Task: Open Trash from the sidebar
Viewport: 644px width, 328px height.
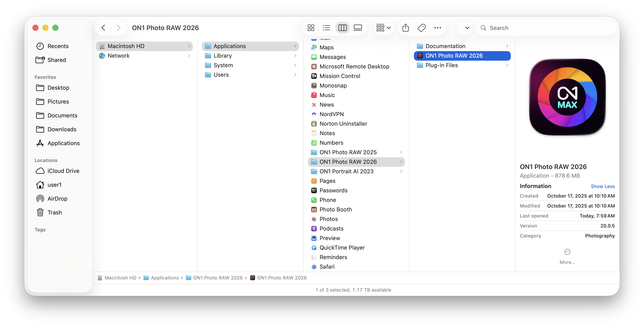Action: click(54, 212)
